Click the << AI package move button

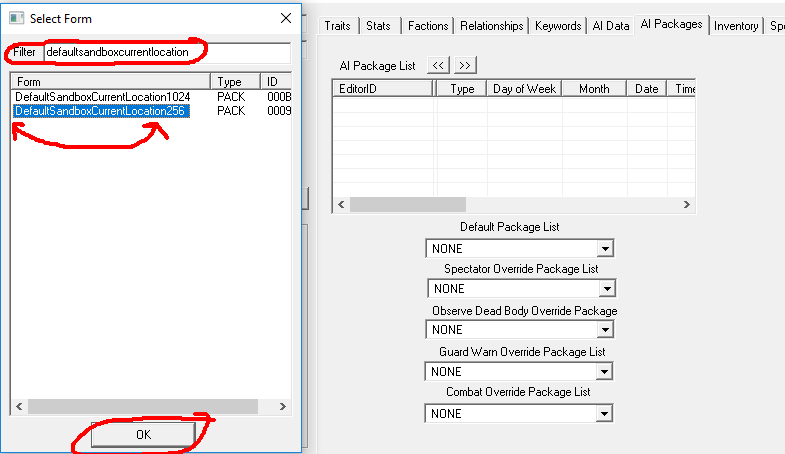coord(438,66)
